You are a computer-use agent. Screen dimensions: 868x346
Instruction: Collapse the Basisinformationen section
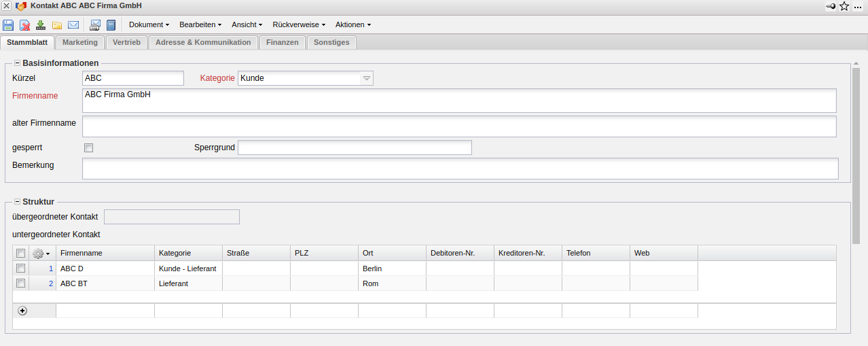coord(17,63)
